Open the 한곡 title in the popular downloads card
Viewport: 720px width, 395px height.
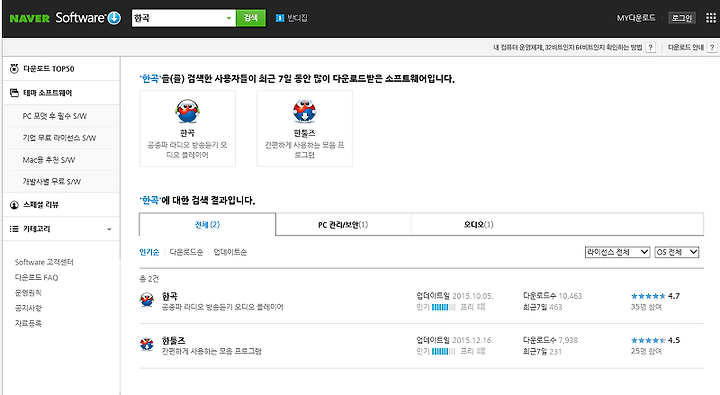187,133
